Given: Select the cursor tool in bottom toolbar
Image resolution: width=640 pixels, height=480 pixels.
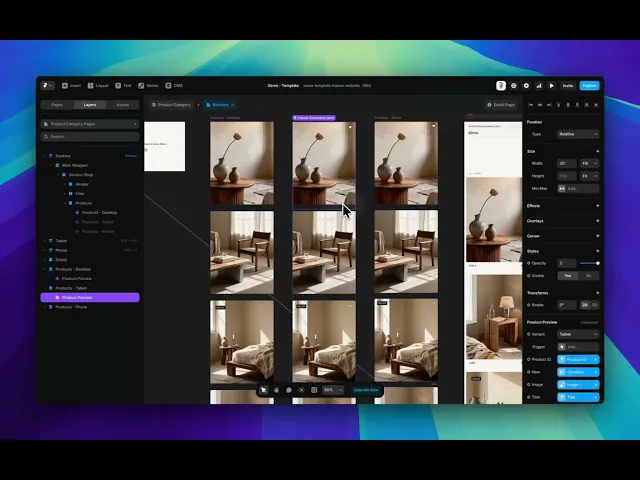Looking at the screenshot, I should click(x=264, y=390).
